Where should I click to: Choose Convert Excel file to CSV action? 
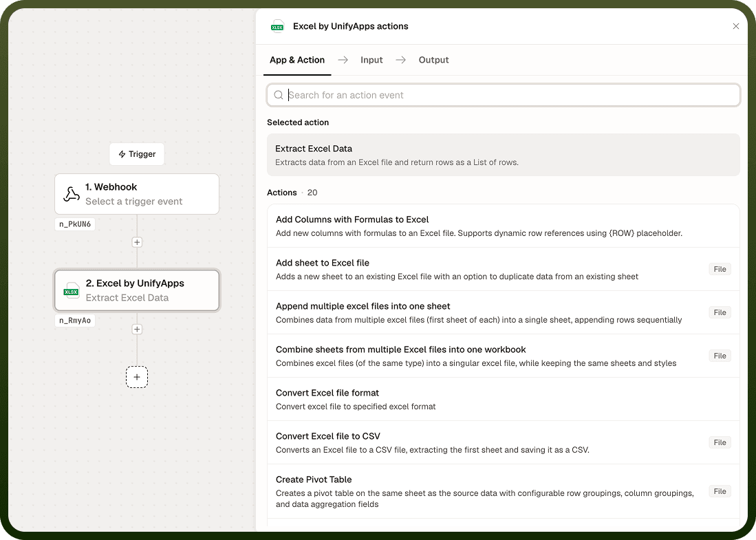(504, 442)
